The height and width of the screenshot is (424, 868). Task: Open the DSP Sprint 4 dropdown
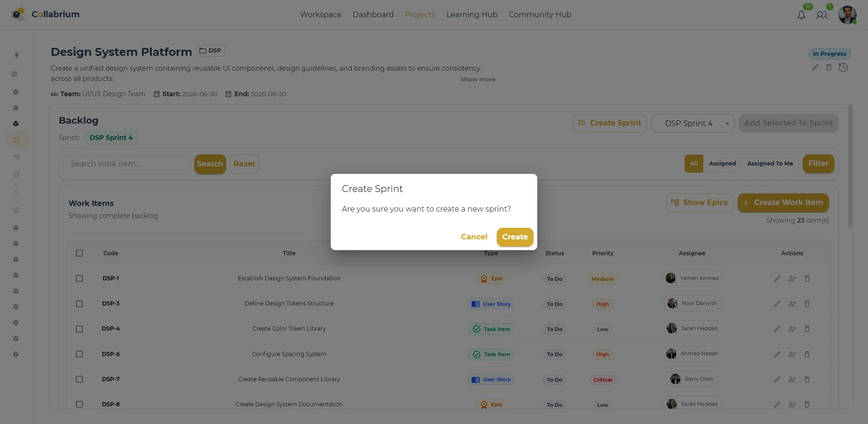point(693,123)
